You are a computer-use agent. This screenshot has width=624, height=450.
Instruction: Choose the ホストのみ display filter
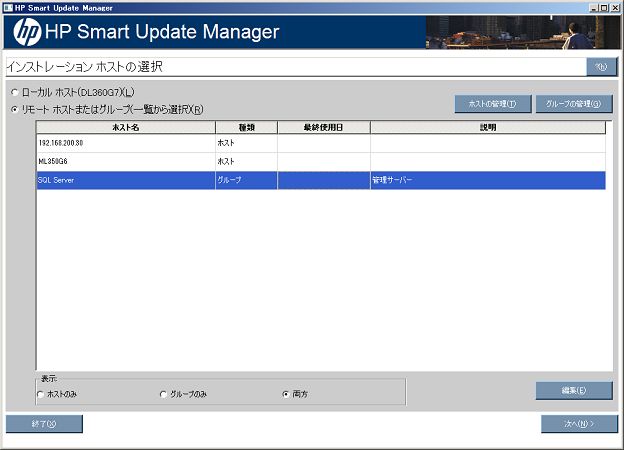[x=41, y=395]
